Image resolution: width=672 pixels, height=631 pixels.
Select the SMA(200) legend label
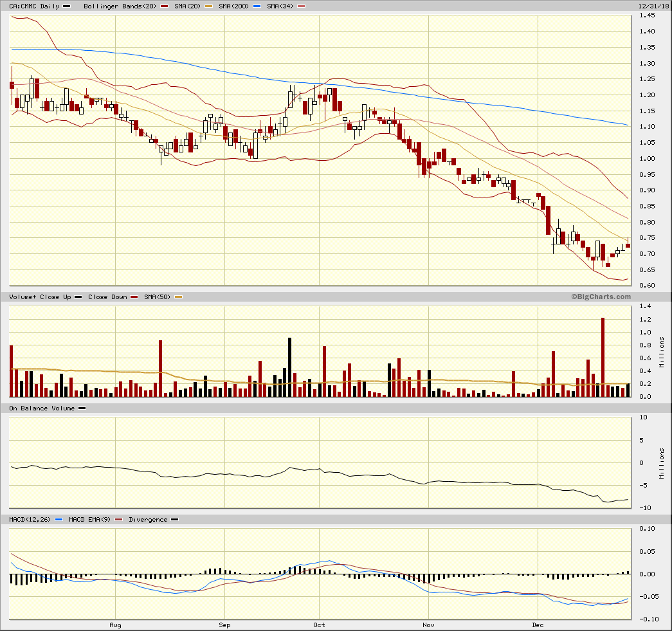[x=233, y=6]
